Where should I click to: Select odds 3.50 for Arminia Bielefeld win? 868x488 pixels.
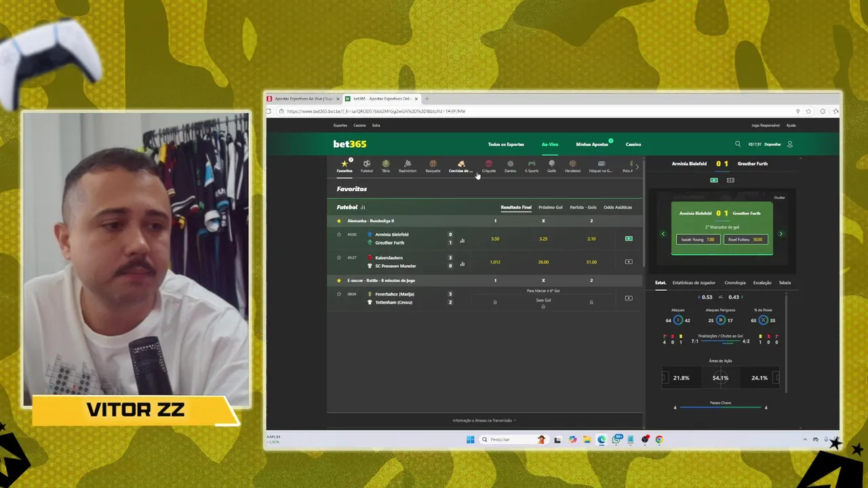coord(495,239)
